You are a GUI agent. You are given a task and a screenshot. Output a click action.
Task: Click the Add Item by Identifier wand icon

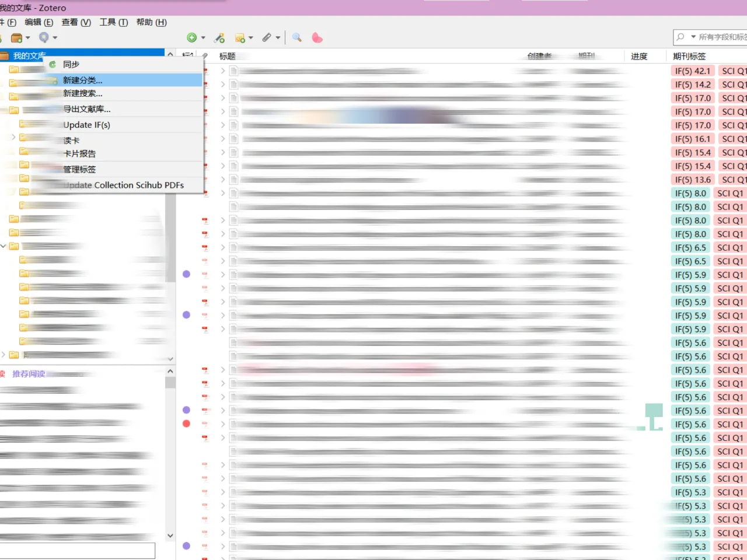coord(219,38)
